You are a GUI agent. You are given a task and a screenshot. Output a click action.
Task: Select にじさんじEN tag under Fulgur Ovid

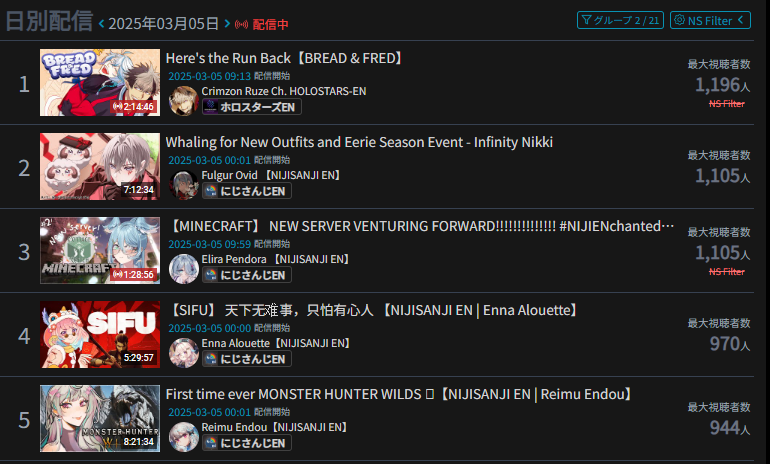click(x=247, y=191)
